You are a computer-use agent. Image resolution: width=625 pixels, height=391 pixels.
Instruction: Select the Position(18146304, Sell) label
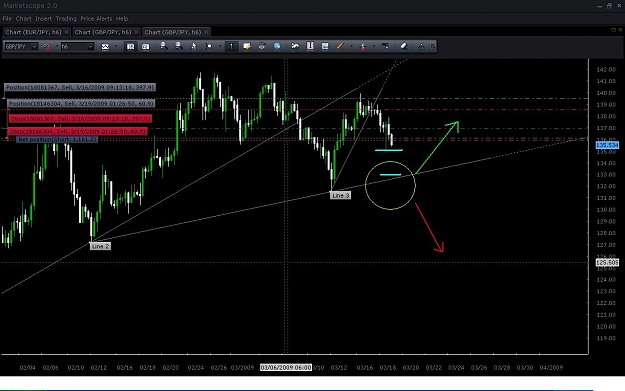[x=81, y=103]
